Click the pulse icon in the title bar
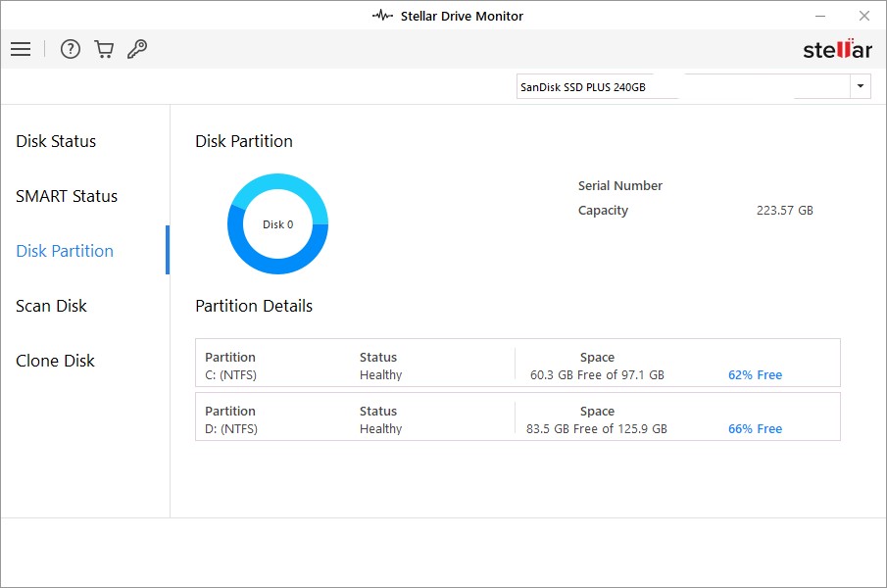Viewport: 887px width, 588px height. [x=382, y=16]
